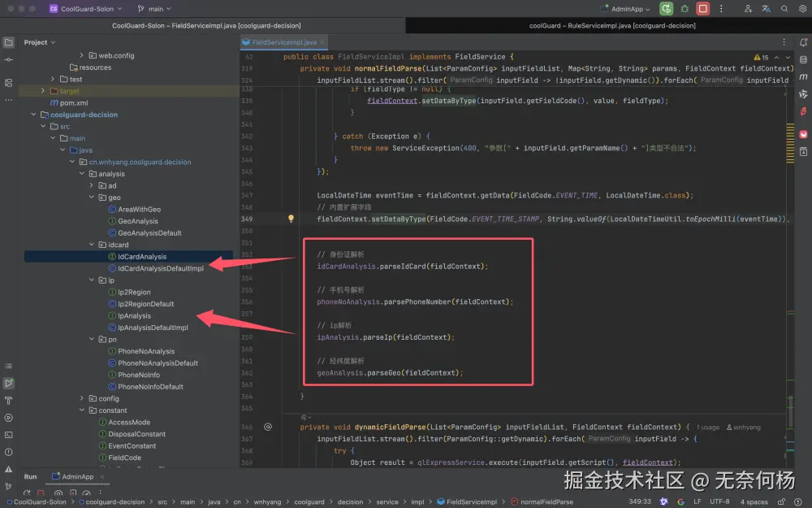The height and width of the screenshot is (508, 812).
Task: Click the yellow intention lightbulb at line 349
Action: (x=291, y=219)
